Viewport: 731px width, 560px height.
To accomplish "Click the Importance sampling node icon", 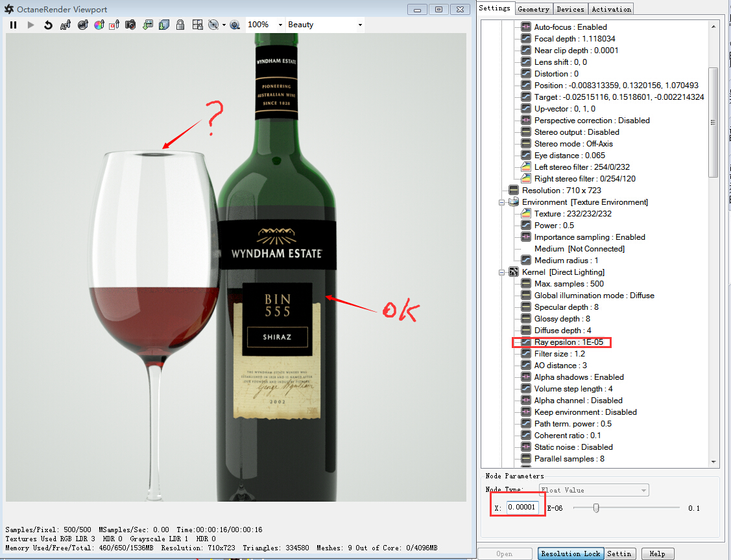I will click(526, 237).
